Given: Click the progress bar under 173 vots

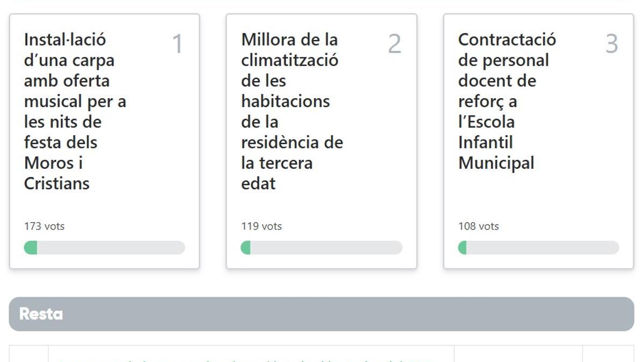Looking at the screenshot, I should [105, 248].
